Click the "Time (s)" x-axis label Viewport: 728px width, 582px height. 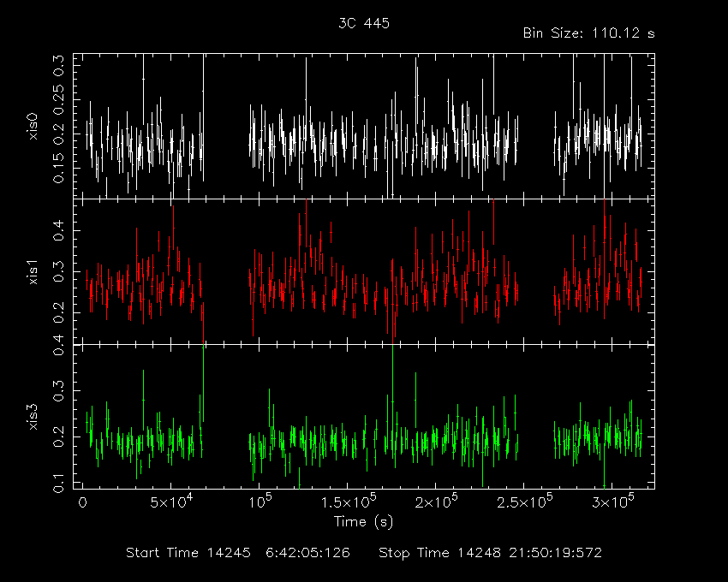pos(363,522)
